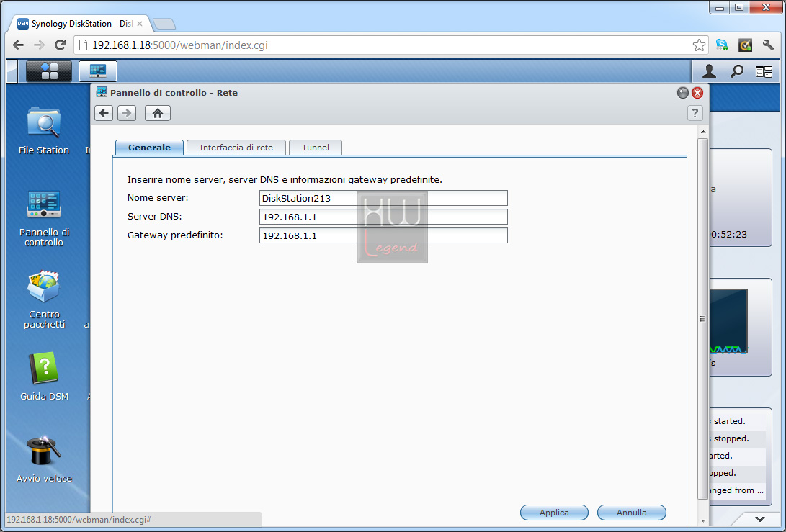
Task: Open the DSM main menu button
Action: click(48, 71)
